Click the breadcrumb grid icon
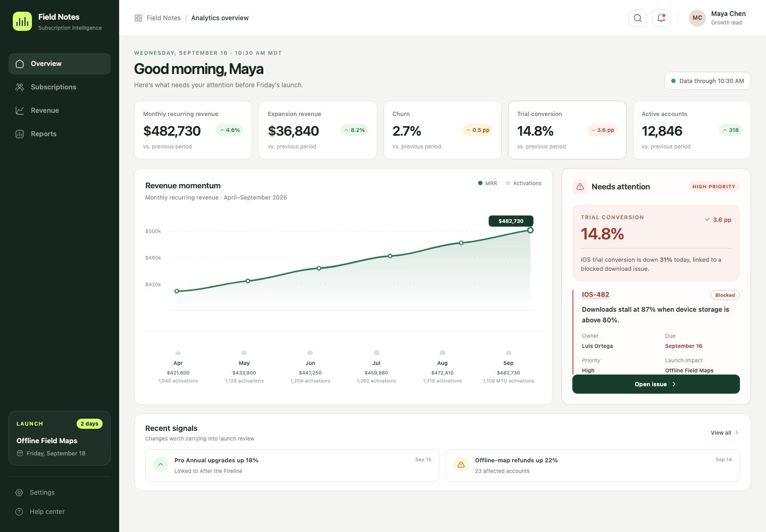The width and height of the screenshot is (766, 532). (138, 18)
